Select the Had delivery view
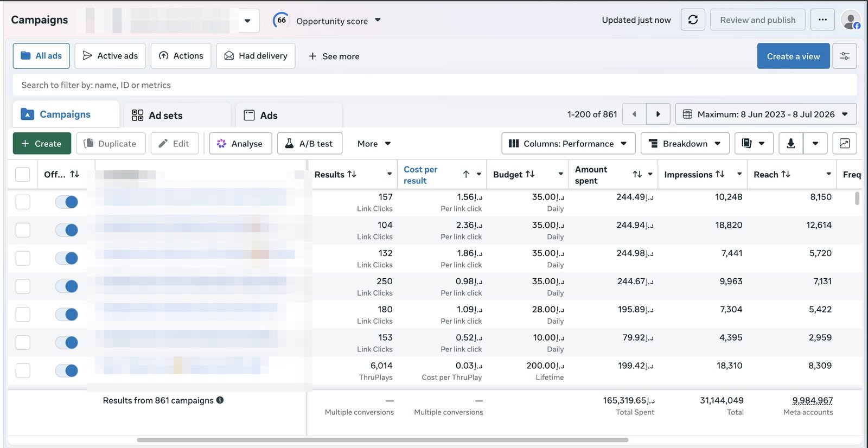This screenshot has width=868, height=448. (256, 56)
